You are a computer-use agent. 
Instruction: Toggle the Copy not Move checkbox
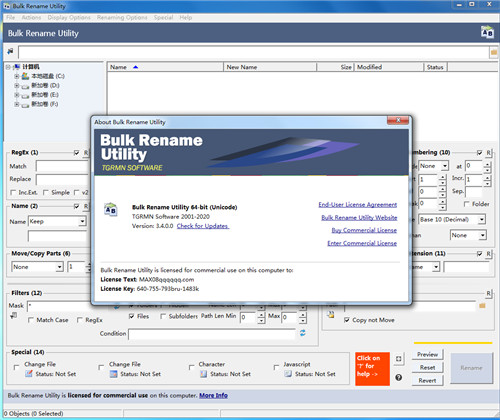pyautogui.click(x=347, y=320)
